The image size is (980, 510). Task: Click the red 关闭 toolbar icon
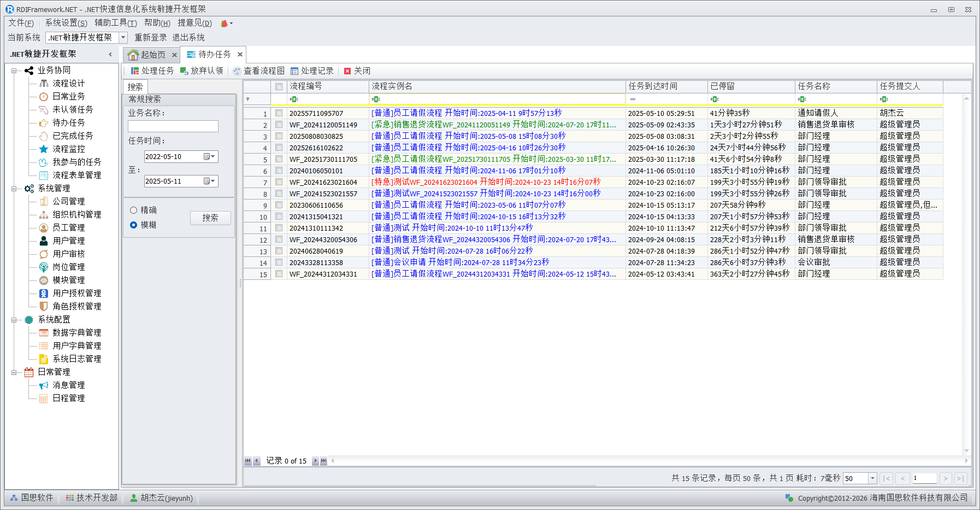pyautogui.click(x=347, y=71)
